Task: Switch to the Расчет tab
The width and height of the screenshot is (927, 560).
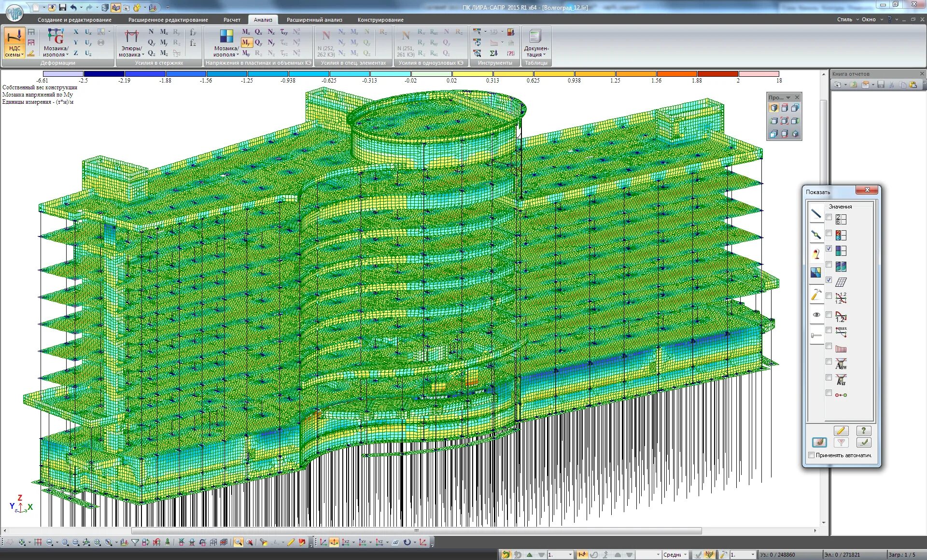Action: coord(232,20)
